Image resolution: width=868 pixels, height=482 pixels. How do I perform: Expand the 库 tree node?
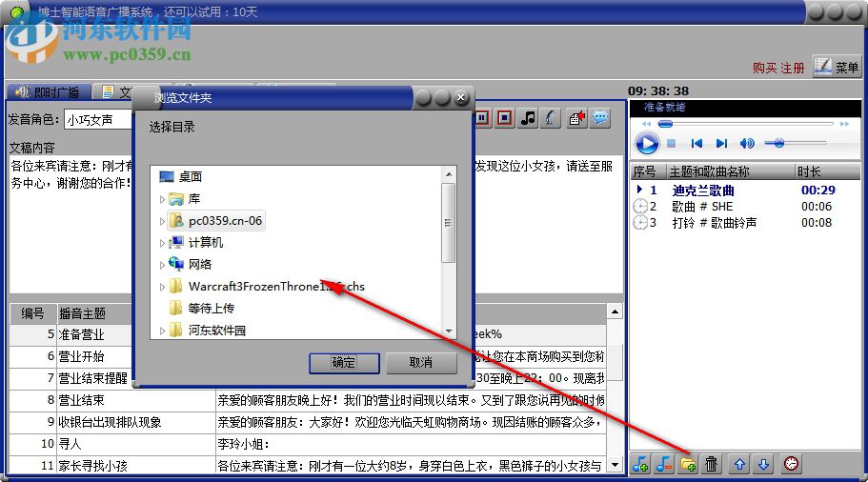162,199
